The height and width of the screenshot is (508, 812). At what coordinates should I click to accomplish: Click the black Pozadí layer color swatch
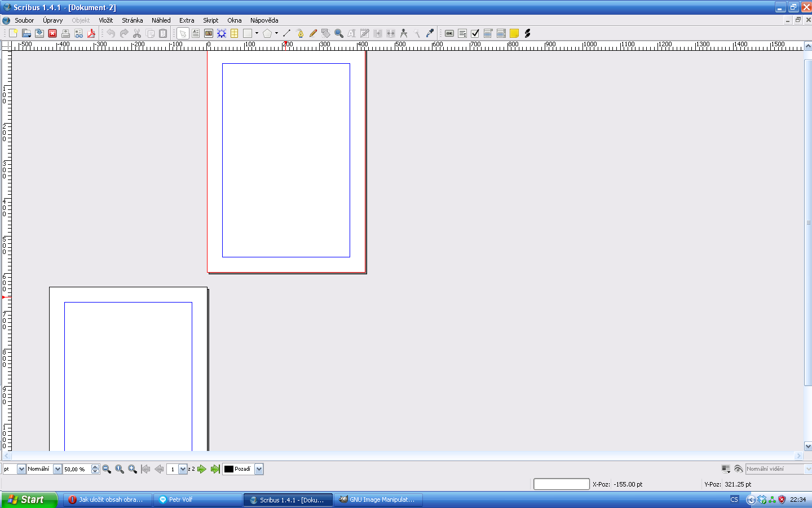[229, 469]
